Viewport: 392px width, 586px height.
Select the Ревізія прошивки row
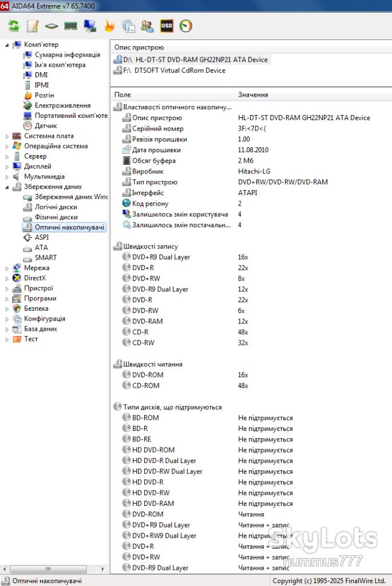coord(251,140)
